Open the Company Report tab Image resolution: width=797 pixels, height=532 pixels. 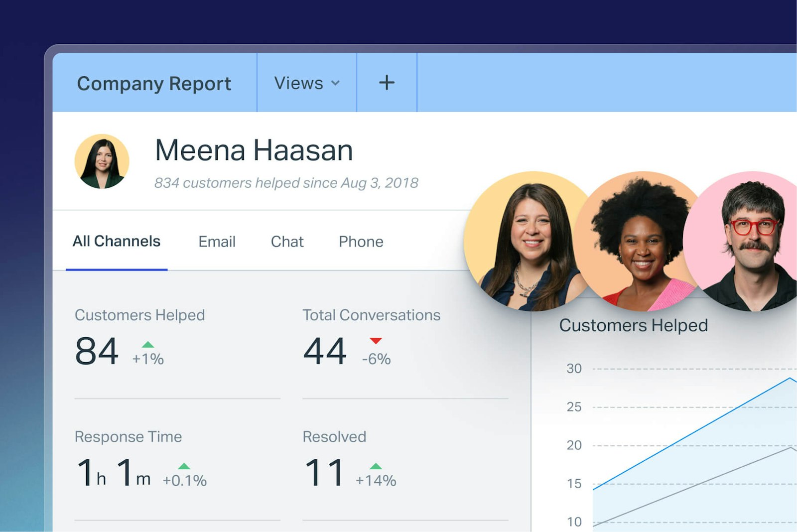pos(154,83)
